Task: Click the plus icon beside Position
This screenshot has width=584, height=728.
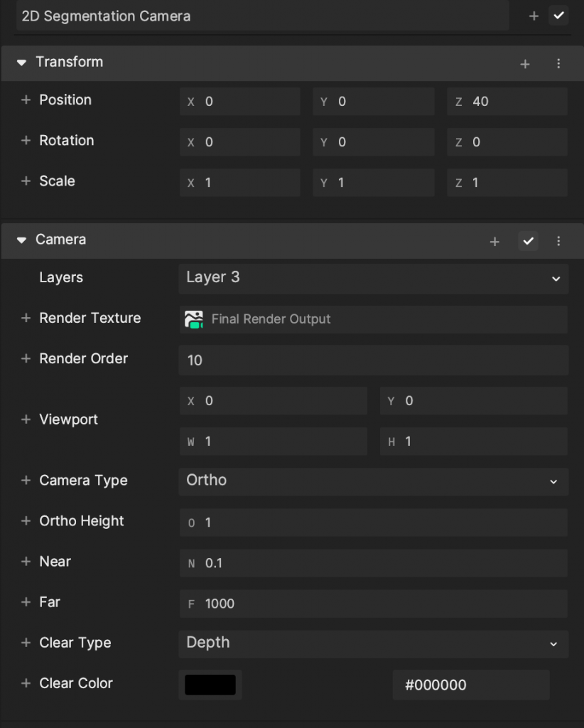Action: tap(26, 100)
